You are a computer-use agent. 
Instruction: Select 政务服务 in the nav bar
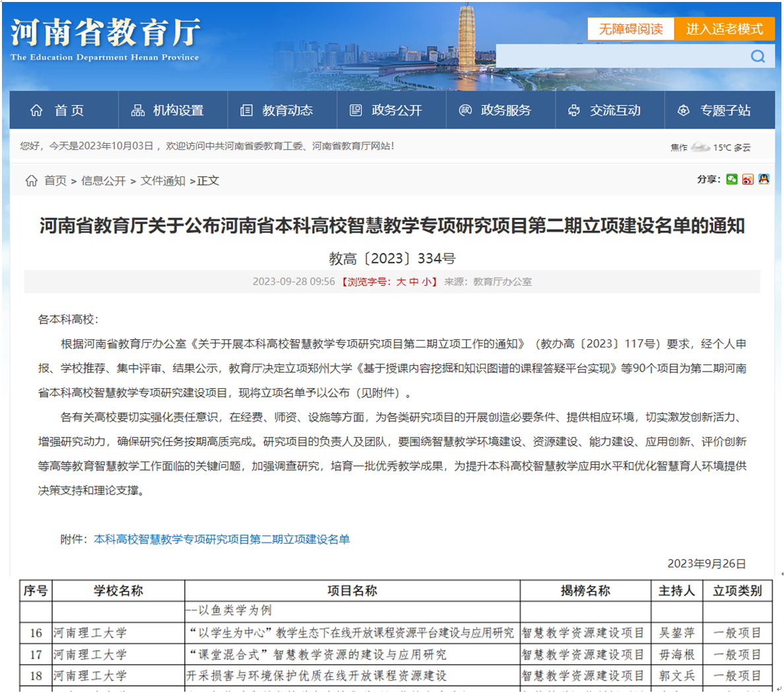495,110
